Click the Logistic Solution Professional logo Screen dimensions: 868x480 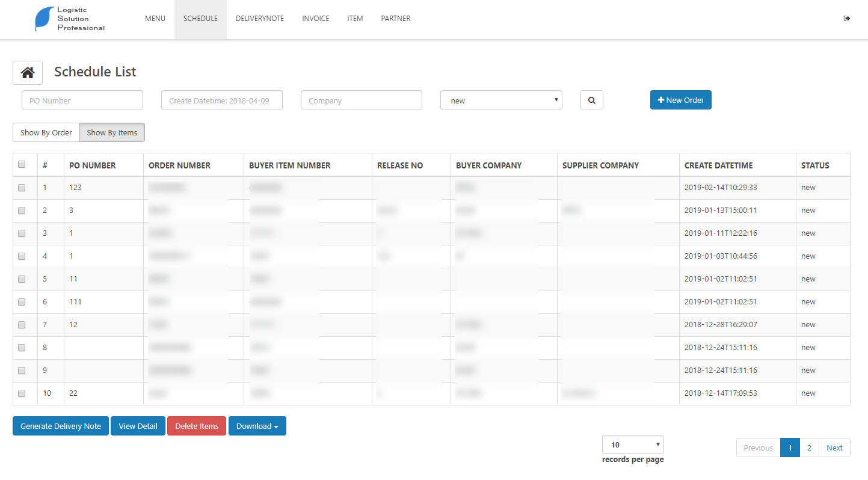coord(70,19)
